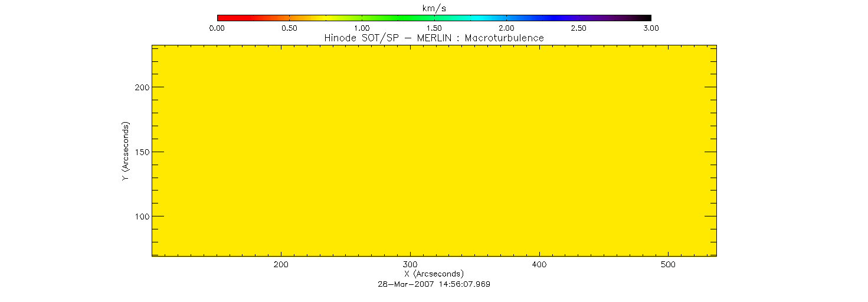Click the 0.00 colorbar tick label
The image size is (868, 302).
pyautogui.click(x=217, y=28)
